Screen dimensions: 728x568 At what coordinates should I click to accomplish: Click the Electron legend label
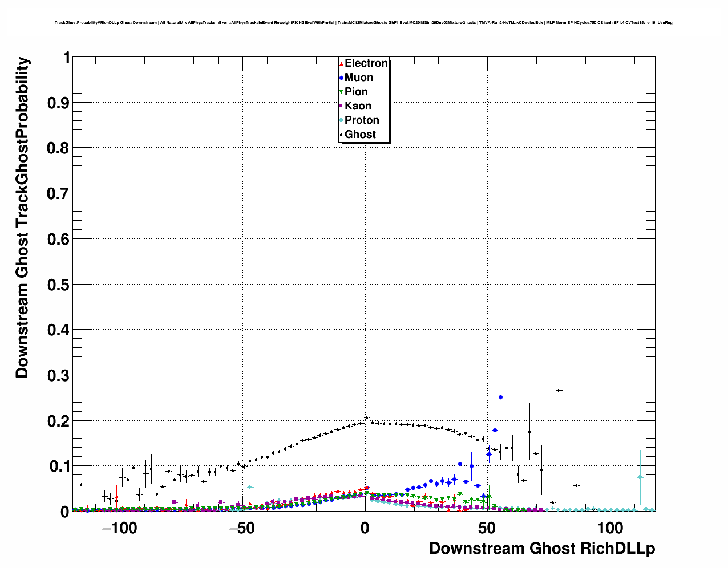pos(366,63)
